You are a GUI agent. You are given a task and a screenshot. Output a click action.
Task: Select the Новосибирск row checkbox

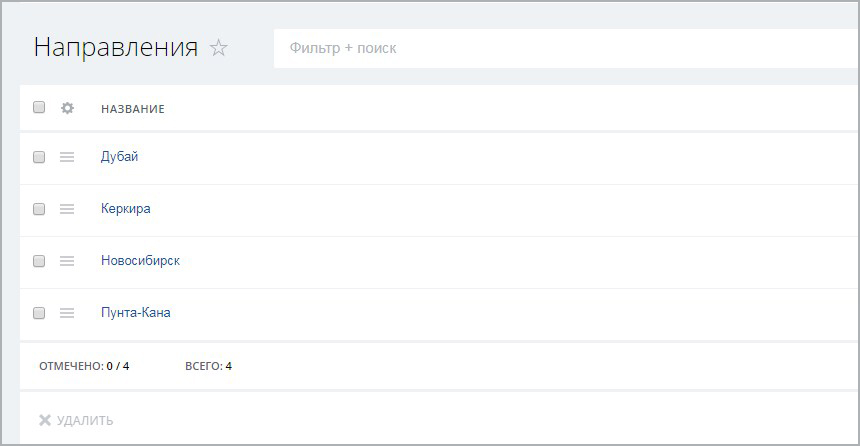tap(39, 261)
